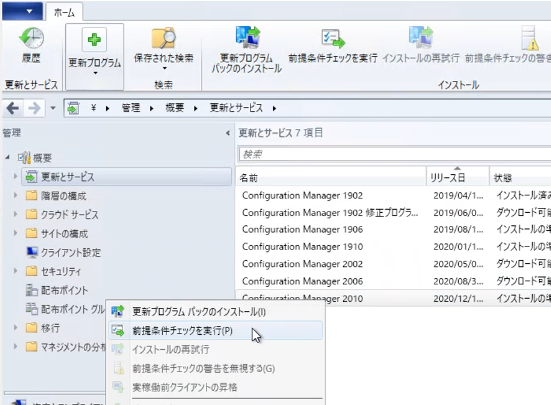Choose 前提条件チェックを実行(P) in context menu

[215, 331]
